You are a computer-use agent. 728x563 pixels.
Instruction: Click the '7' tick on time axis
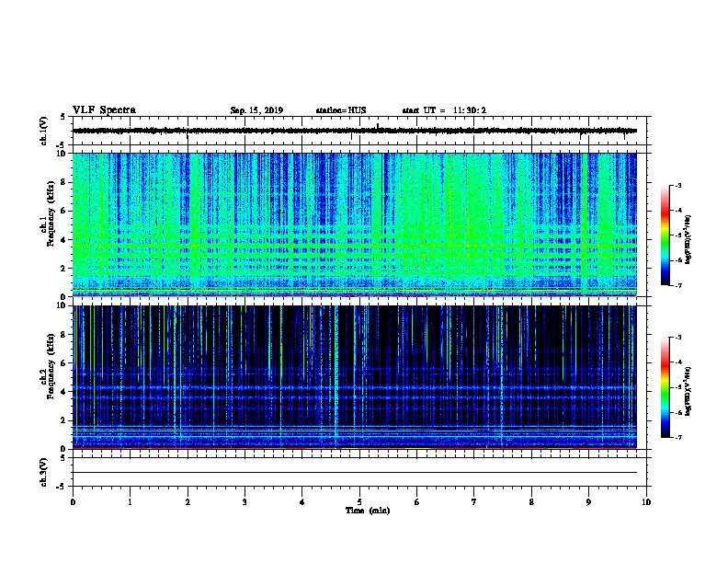click(474, 502)
